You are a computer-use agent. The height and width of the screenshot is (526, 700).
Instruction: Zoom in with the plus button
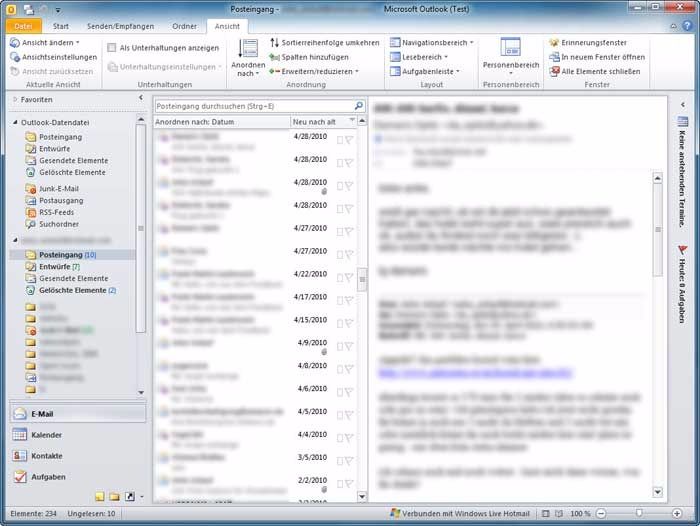coord(677,513)
